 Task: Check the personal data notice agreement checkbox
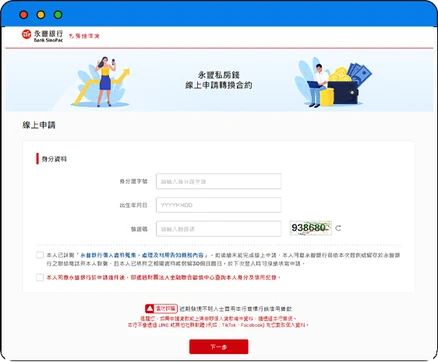[40, 255]
